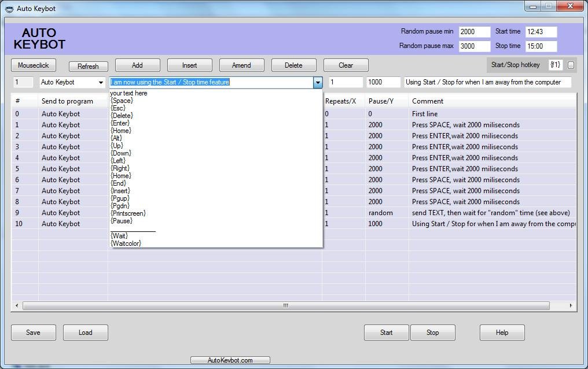Image resolution: width=588 pixels, height=369 pixels.
Task: Start the keybot sequence
Action: (386, 333)
